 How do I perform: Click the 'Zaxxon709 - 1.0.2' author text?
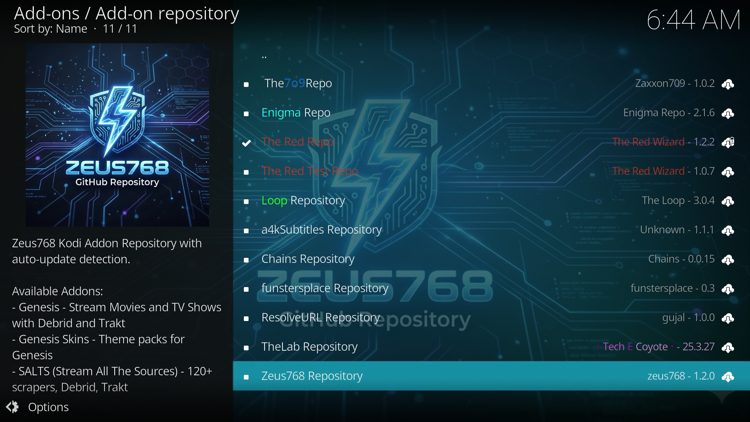click(675, 84)
